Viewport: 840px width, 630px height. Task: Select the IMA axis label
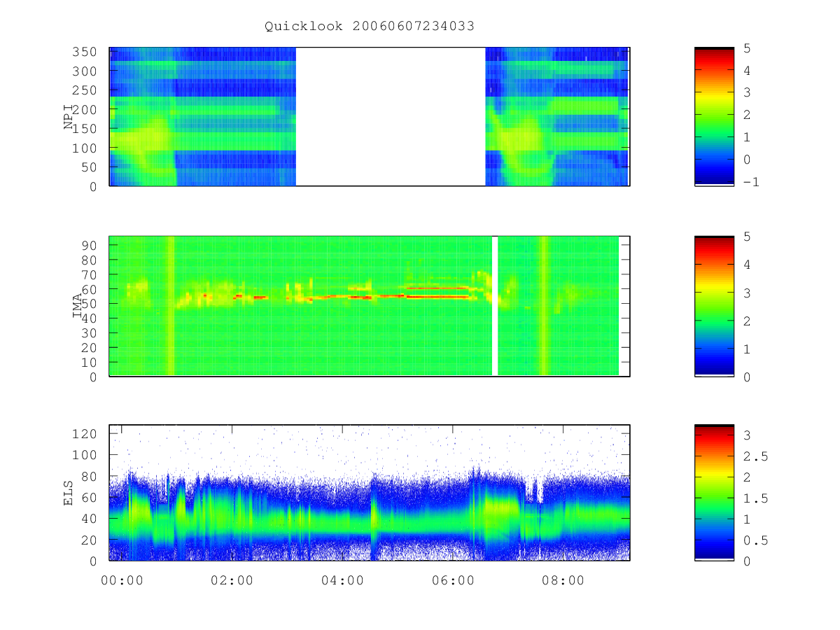(77, 306)
